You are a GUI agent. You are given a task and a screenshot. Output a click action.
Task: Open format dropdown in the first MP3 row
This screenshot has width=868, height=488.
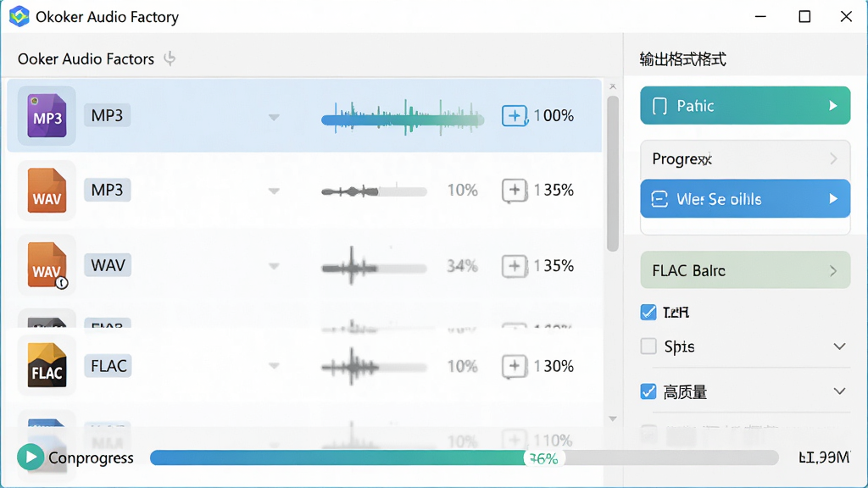click(x=274, y=117)
